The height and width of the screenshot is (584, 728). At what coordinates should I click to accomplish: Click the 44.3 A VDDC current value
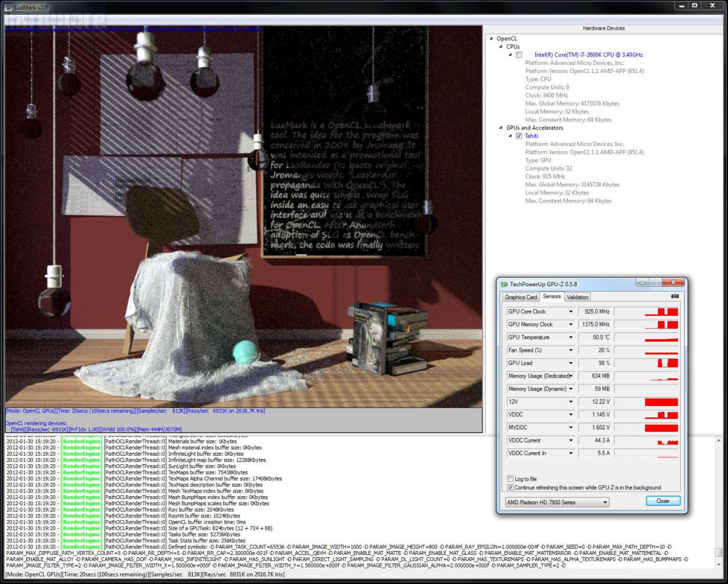(595, 440)
